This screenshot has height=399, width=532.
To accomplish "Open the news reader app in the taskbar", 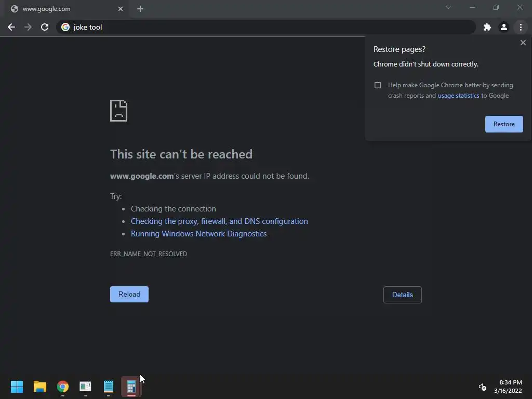I will [86, 387].
